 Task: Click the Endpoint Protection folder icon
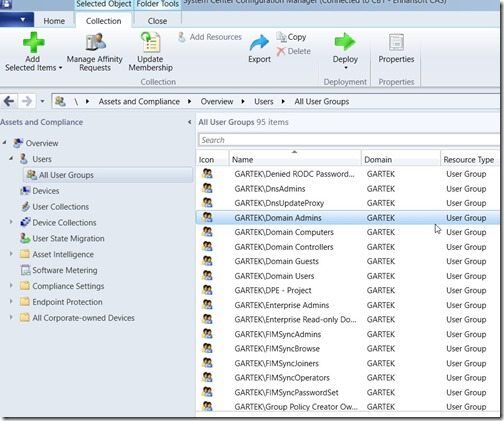[x=25, y=302]
